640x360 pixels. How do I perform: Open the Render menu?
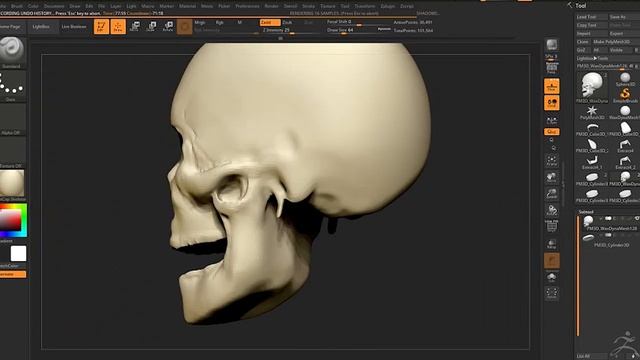point(271,6)
